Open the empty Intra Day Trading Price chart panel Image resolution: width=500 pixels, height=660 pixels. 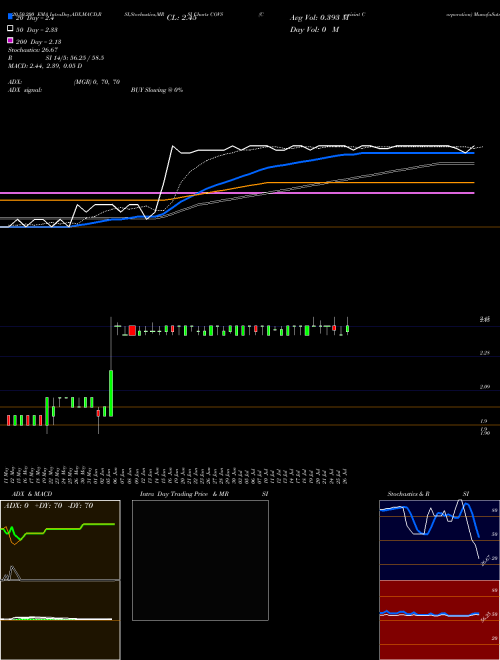[x=200, y=560]
